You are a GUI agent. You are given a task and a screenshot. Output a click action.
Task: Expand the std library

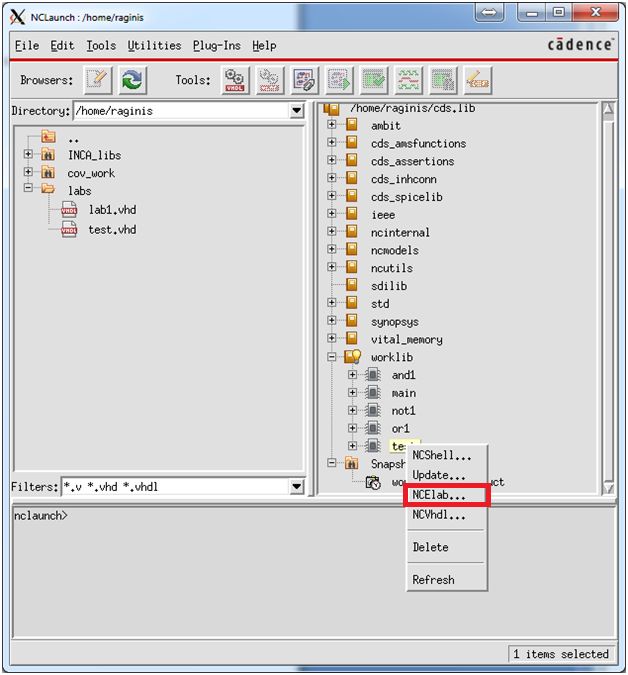331,302
